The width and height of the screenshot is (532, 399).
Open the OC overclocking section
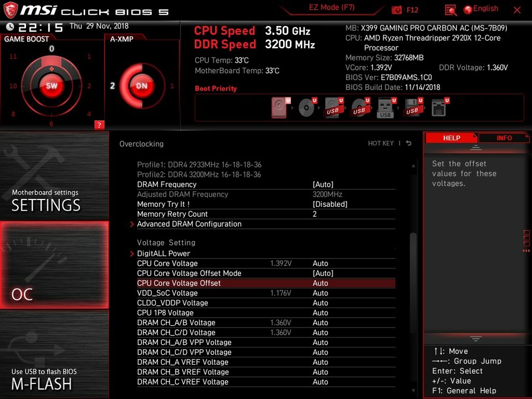pyautogui.click(x=54, y=265)
